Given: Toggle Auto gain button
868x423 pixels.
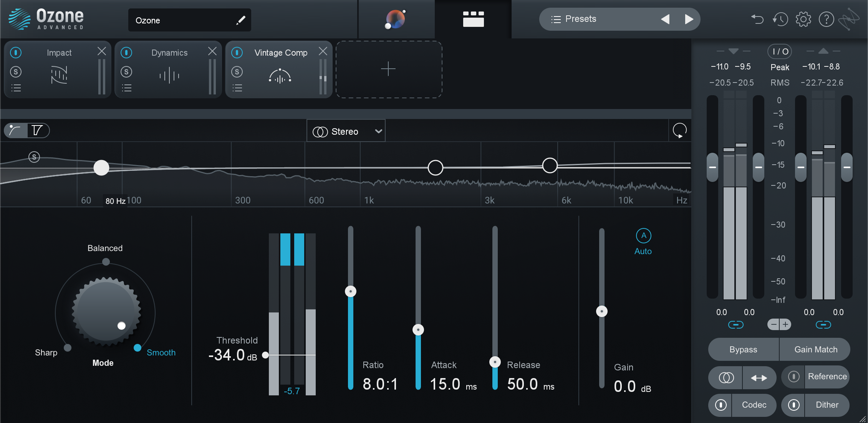Looking at the screenshot, I should tap(643, 236).
